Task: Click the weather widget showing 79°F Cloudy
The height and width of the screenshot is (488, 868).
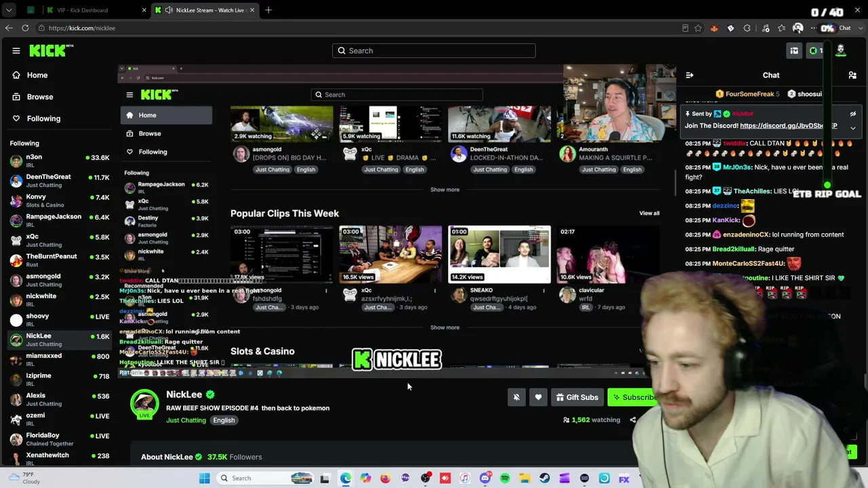Action: pos(24,478)
